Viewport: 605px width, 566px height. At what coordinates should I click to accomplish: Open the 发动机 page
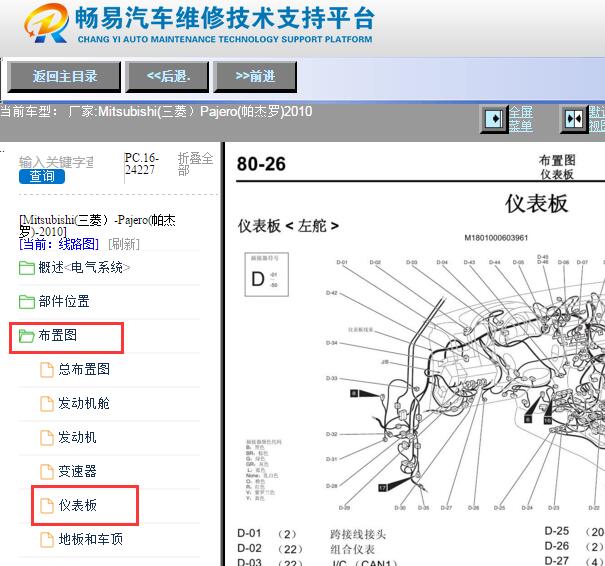click(x=77, y=437)
